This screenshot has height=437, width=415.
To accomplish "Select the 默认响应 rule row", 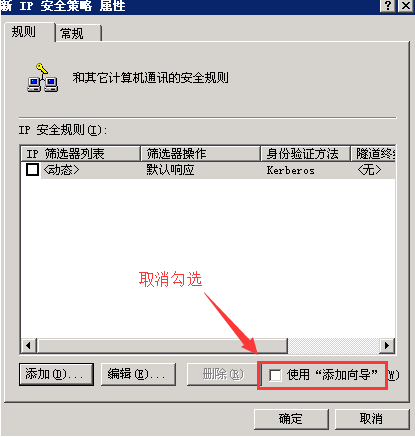I will click(208, 170).
